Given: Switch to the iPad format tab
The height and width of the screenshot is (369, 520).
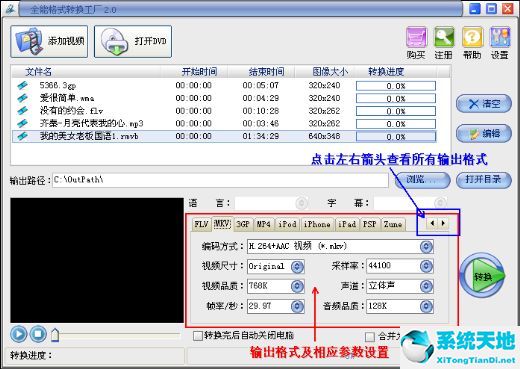Looking at the screenshot, I should pyautogui.click(x=347, y=224).
